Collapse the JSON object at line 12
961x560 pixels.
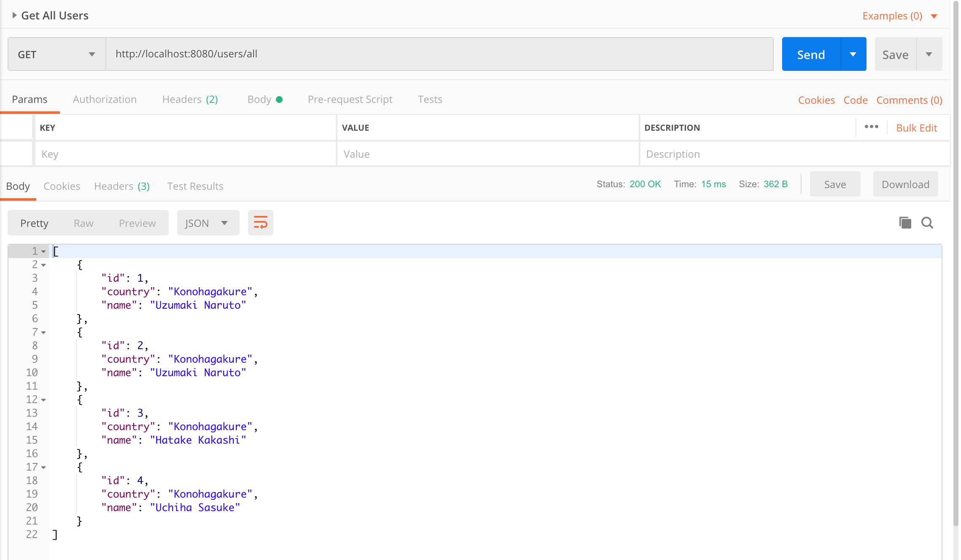(x=43, y=400)
